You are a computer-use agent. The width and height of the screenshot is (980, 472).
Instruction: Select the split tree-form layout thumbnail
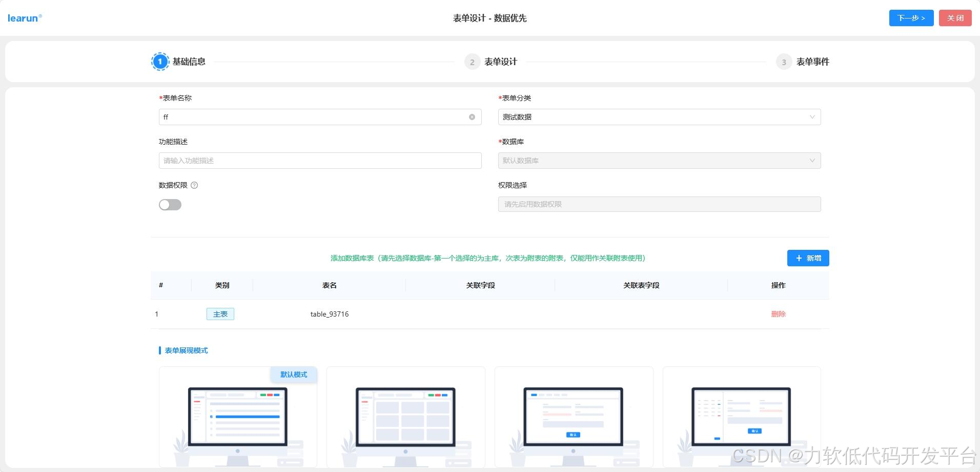click(741, 417)
